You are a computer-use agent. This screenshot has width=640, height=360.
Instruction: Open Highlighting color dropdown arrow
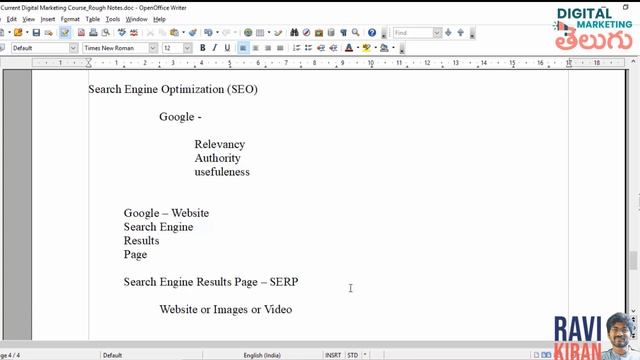(376, 48)
